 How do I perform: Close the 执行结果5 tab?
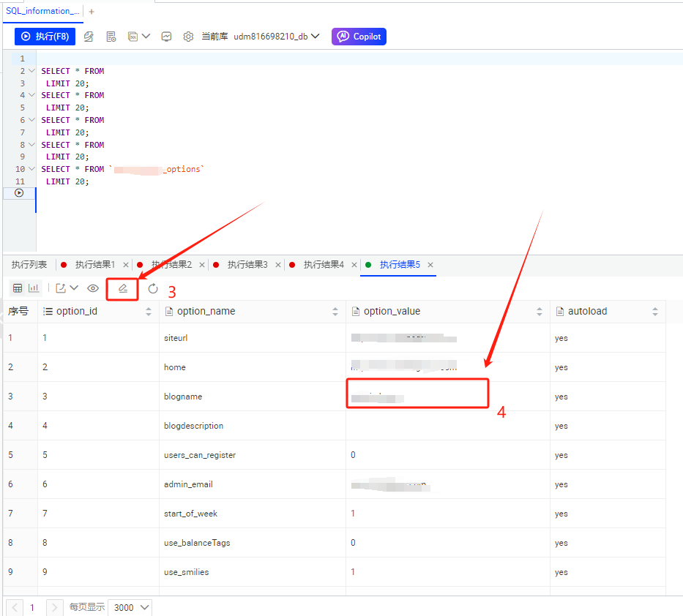[430, 265]
